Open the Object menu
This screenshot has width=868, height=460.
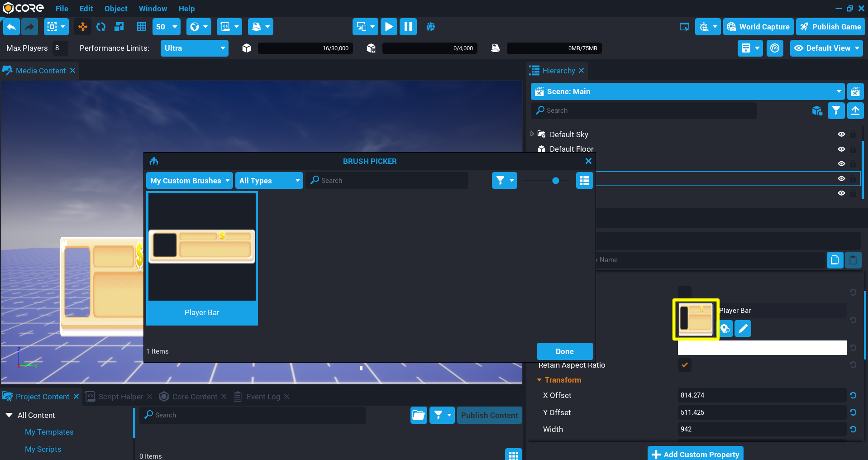pos(116,9)
